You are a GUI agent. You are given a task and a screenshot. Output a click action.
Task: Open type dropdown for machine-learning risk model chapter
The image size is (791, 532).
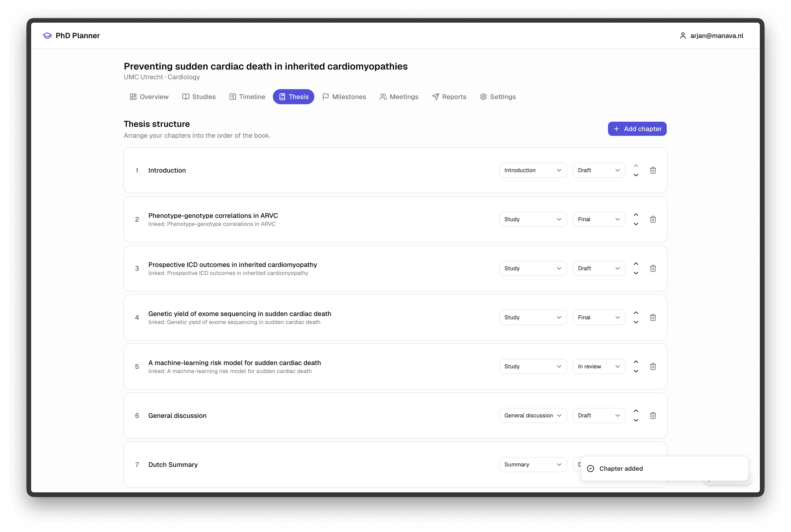click(533, 366)
